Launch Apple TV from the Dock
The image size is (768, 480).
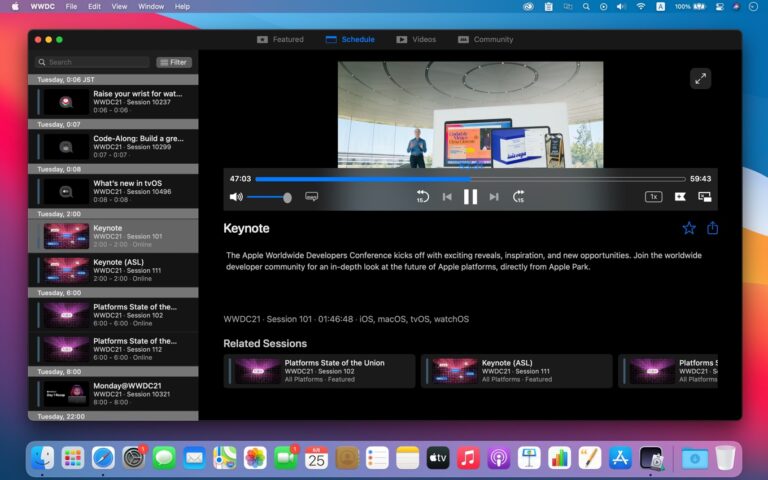click(x=437, y=458)
